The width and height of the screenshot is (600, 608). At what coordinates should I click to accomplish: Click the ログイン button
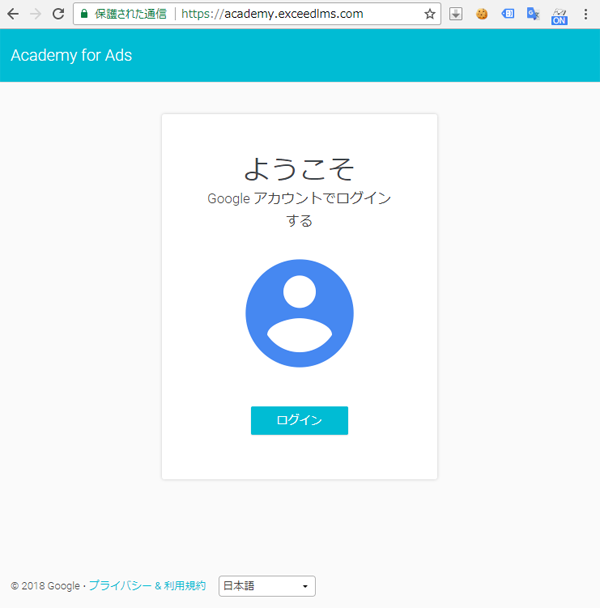(x=299, y=420)
